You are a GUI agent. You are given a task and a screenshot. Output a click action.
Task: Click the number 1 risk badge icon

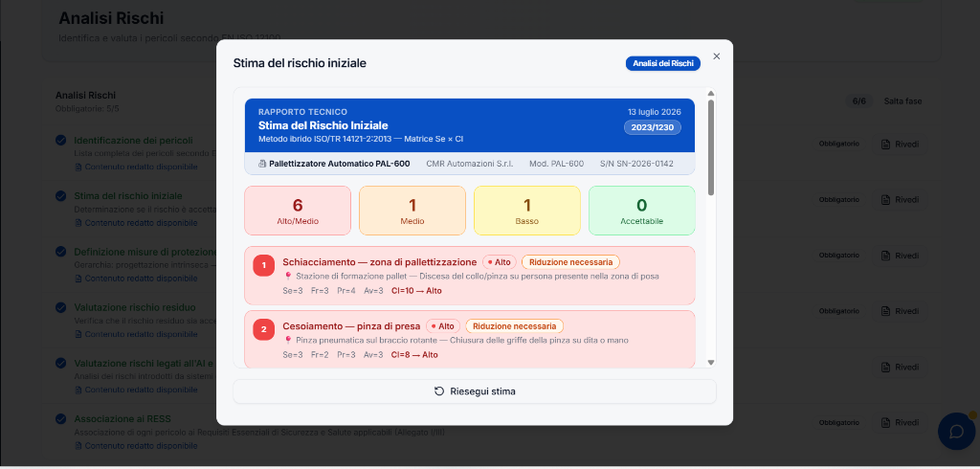click(264, 265)
